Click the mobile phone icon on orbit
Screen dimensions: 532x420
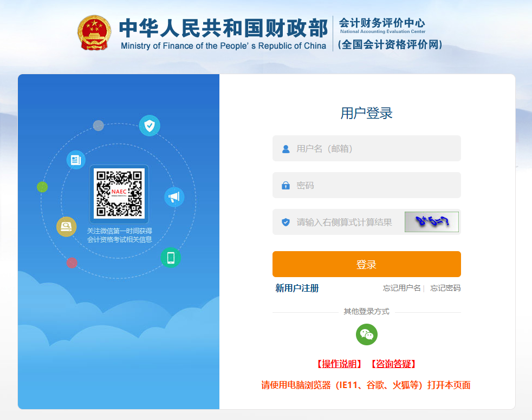pos(171,258)
